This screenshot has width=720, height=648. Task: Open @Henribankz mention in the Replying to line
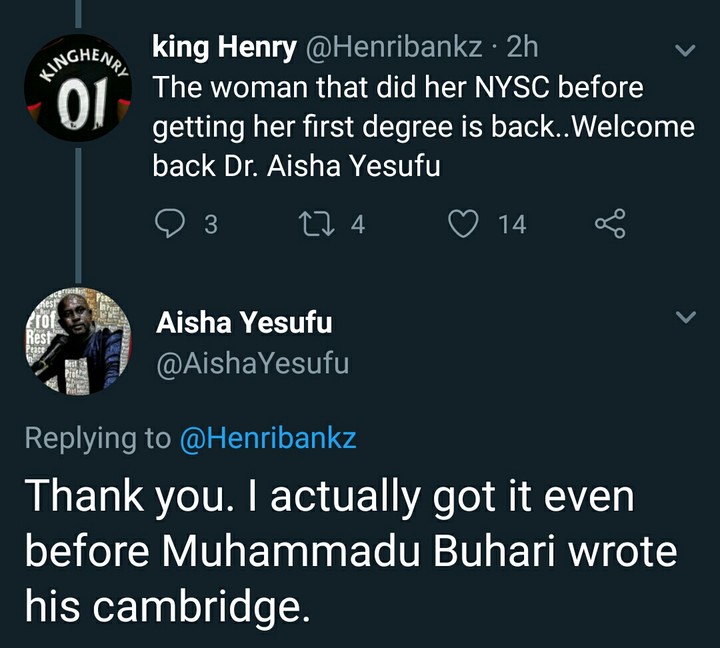268,438
